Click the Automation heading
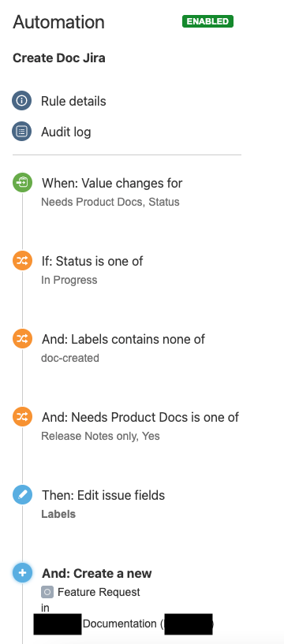Image resolution: width=284 pixels, height=644 pixels. coord(59,22)
